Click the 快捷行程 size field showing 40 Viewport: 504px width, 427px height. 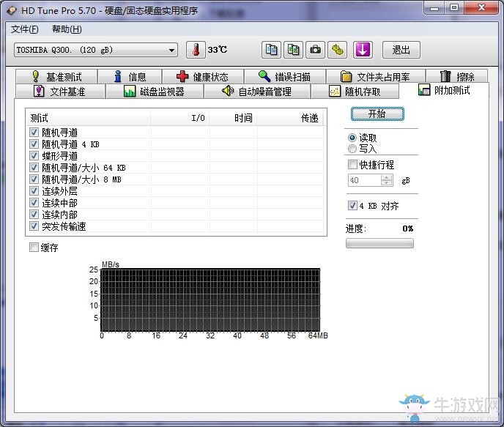click(x=364, y=180)
